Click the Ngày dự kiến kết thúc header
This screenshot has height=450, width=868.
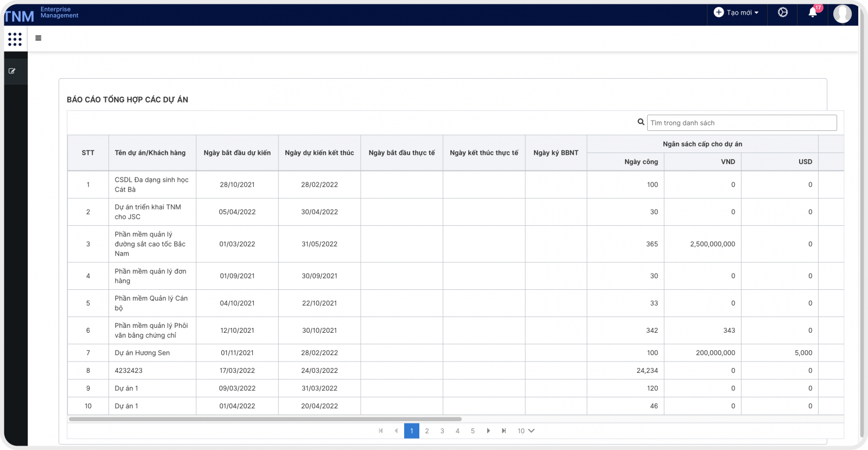tap(320, 153)
